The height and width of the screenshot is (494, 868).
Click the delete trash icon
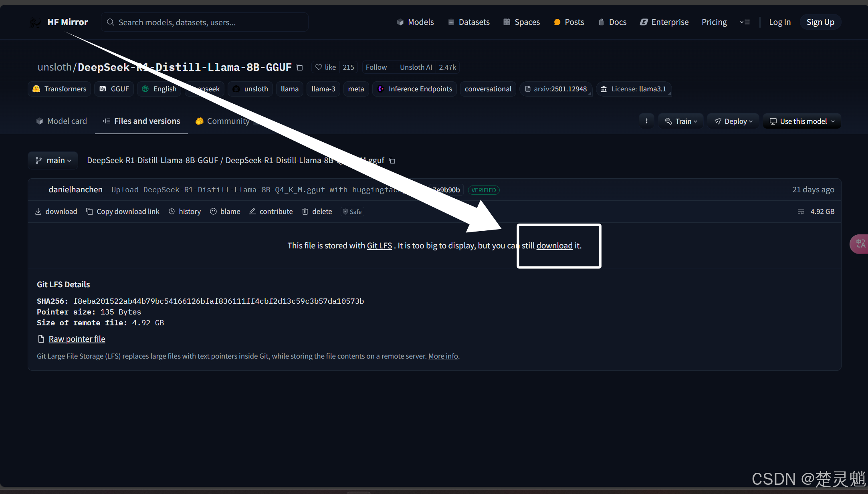[305, 212]
